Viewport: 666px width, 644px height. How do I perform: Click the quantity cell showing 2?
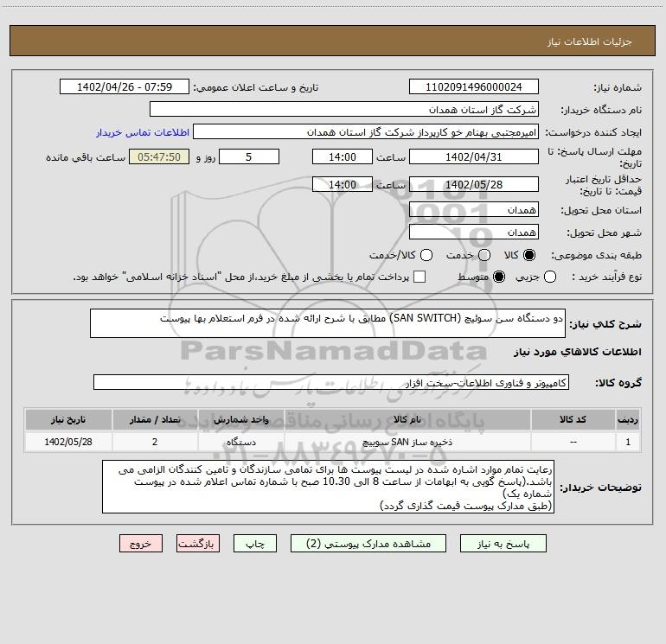(x=155, y=442)
